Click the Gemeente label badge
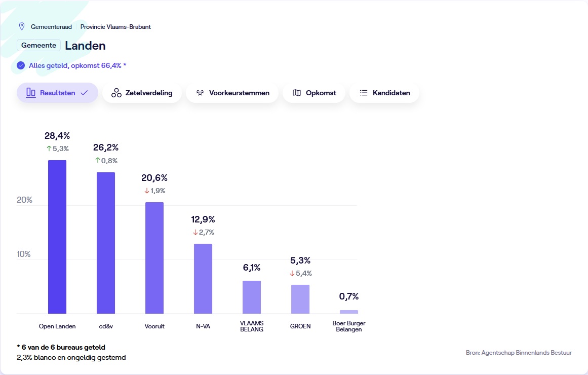This screenshot has width=588, height=375. tap(38, 45)
